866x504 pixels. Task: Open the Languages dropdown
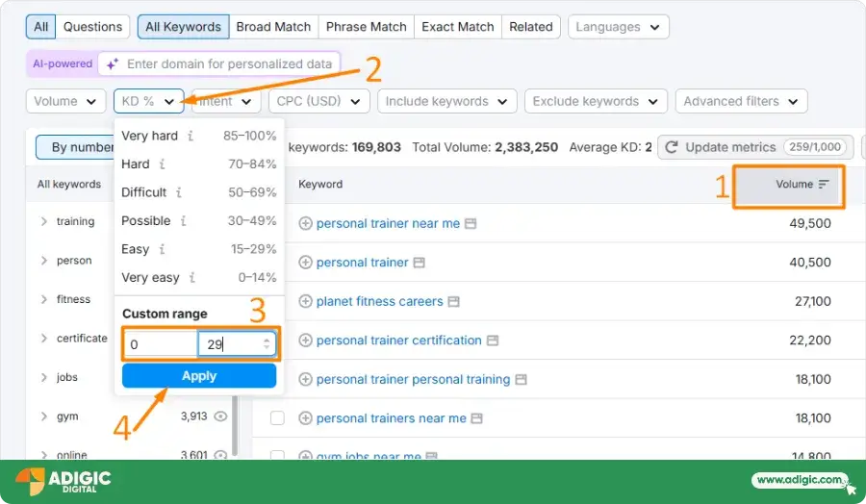(619, 27)
